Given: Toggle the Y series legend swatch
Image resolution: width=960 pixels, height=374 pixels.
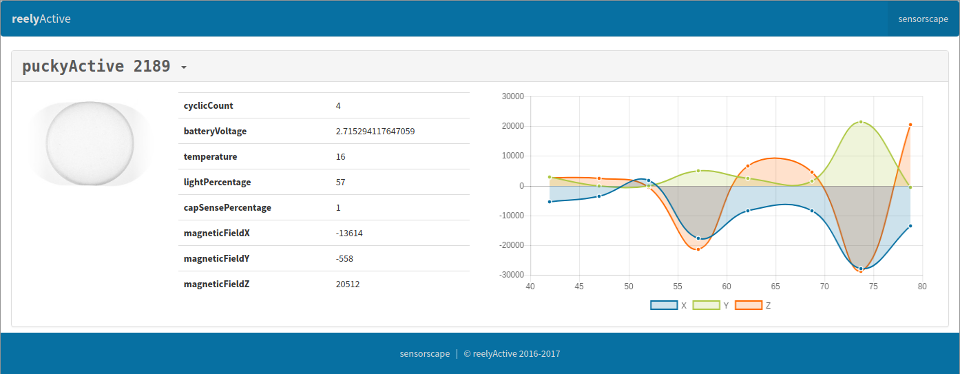Looking at the screenshot, I should click(x=706, y=305).
